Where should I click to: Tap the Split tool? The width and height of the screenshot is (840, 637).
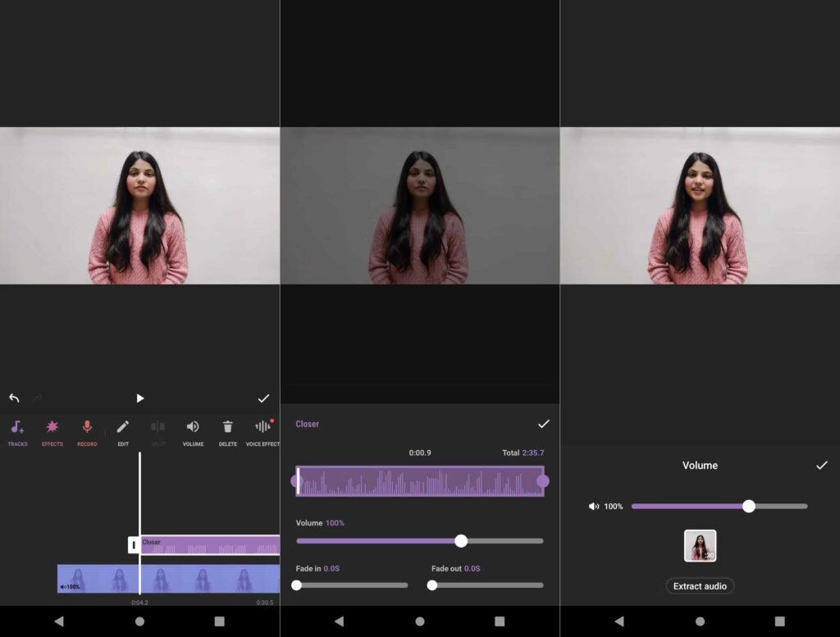157,433
